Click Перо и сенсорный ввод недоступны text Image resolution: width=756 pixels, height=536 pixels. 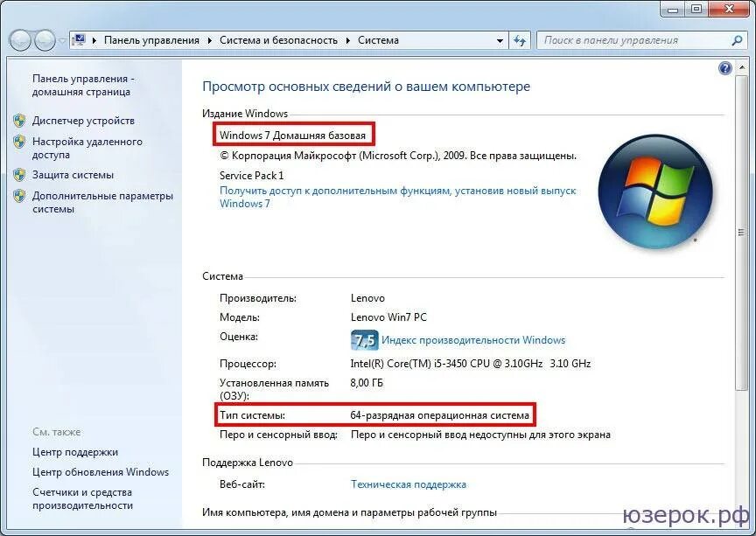click(x=480, y=435)
